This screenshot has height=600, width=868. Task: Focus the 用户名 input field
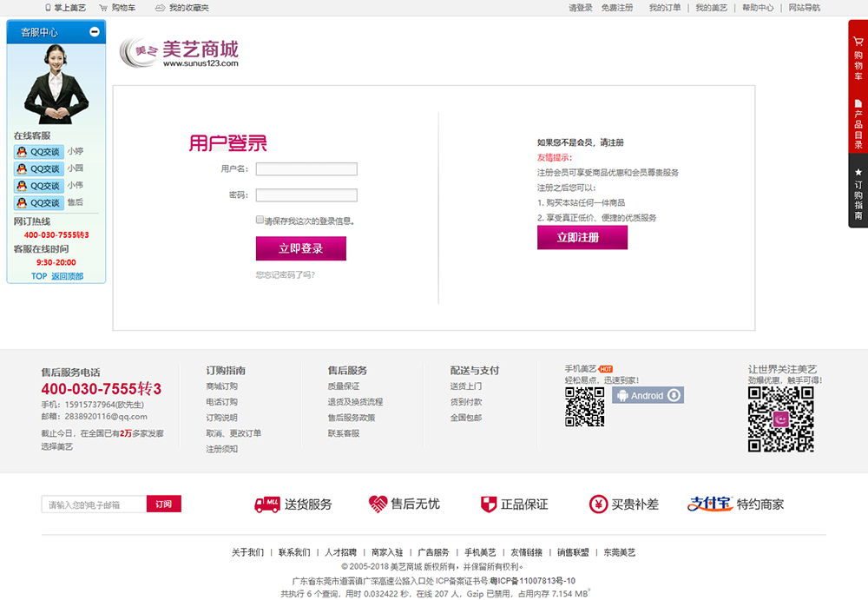[306, 169]
